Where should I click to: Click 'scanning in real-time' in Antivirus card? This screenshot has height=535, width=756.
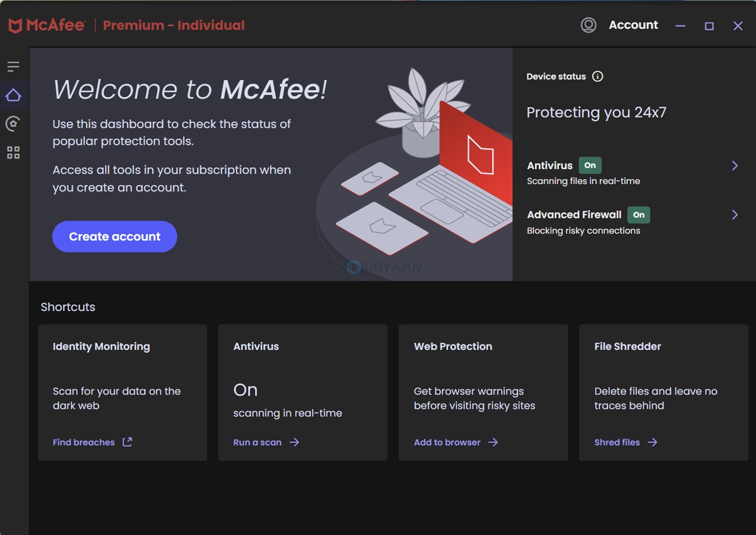(288, 413)
